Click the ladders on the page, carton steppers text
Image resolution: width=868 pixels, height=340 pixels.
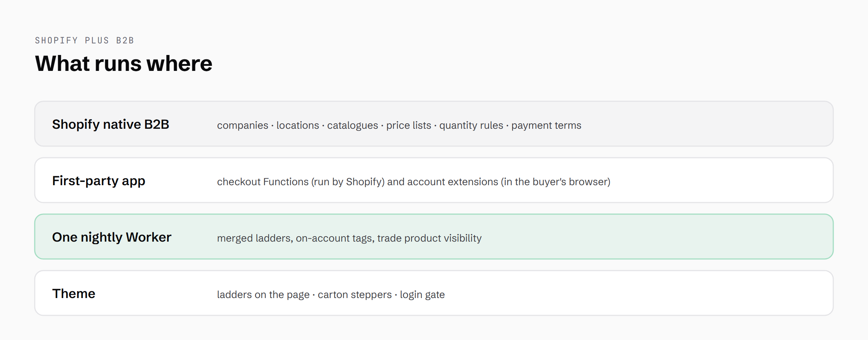[331, 294]
